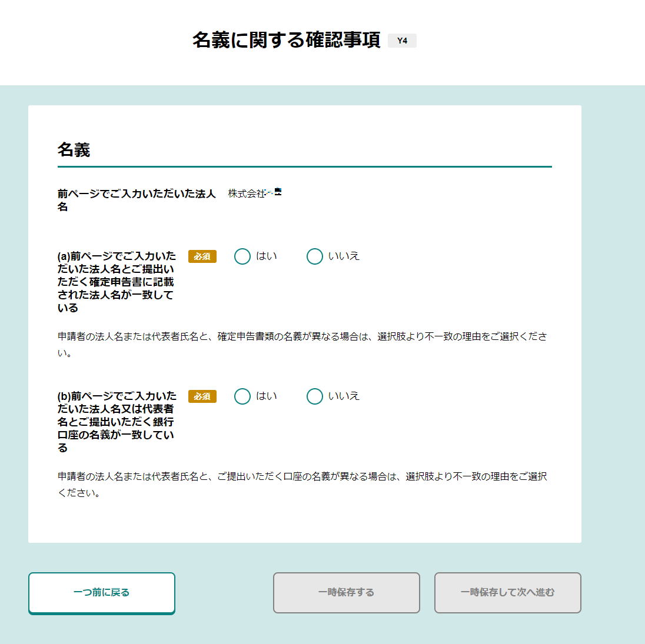
Task: Click question (a) label about 確定申告書
Action: pos(117,282)
